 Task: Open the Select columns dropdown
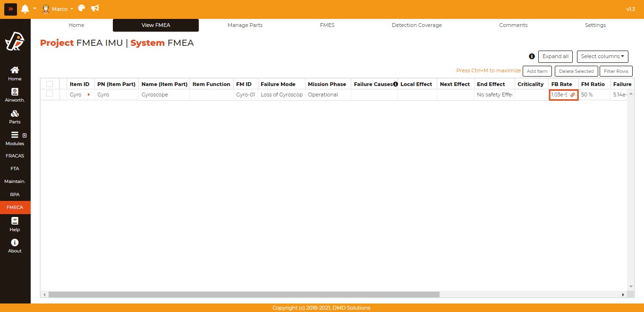[x=602, y=56]
